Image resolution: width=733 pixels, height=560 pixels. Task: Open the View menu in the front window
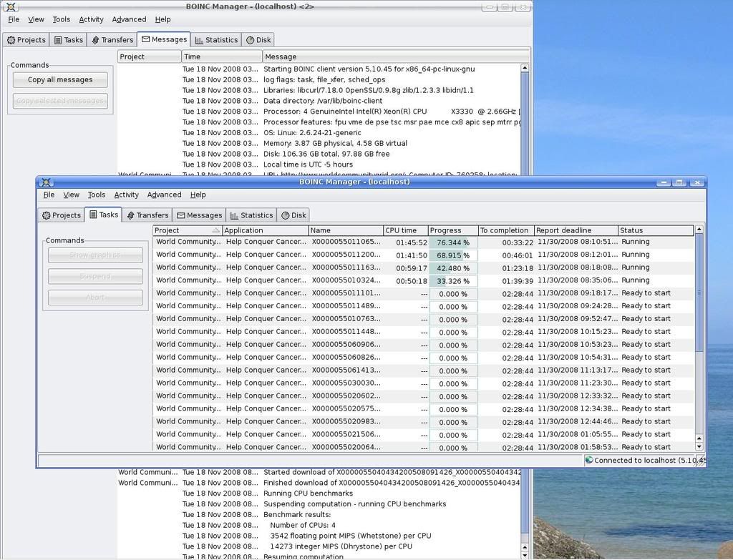[x=71, y=195]
